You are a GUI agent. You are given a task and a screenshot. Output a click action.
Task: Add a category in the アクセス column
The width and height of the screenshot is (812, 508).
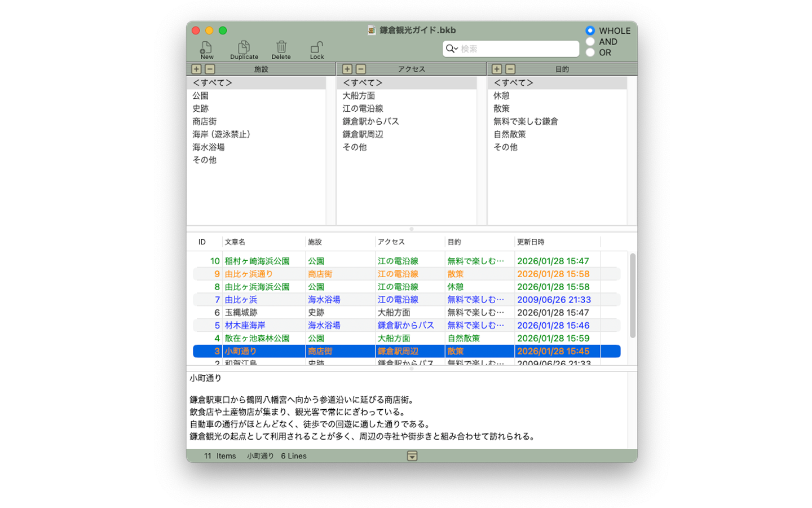pos(347,69)
